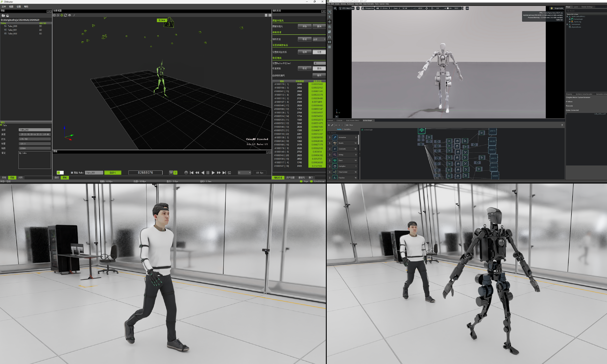Image resolution: width=607 pixels, height=364 pixels.
Task: Toggle the magnet Snap tool
Action: [x=329, y=37]
